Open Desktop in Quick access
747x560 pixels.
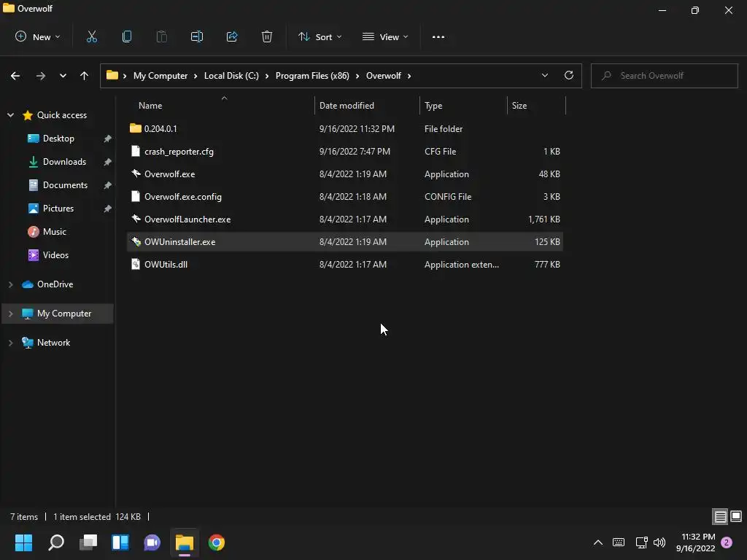point(58,138)
